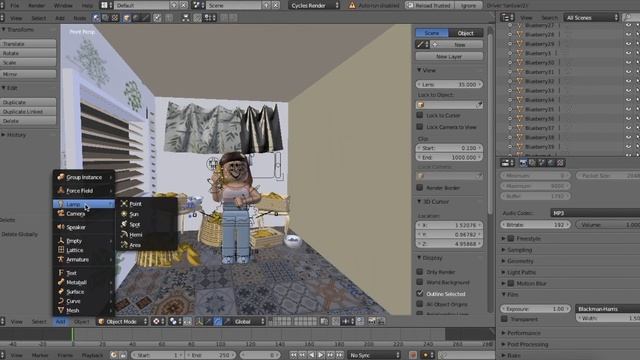The width and height of the screenshot is (640, 360).
Task: Click the viewport shading sphere icon
Action: click(x=156, y=322)
